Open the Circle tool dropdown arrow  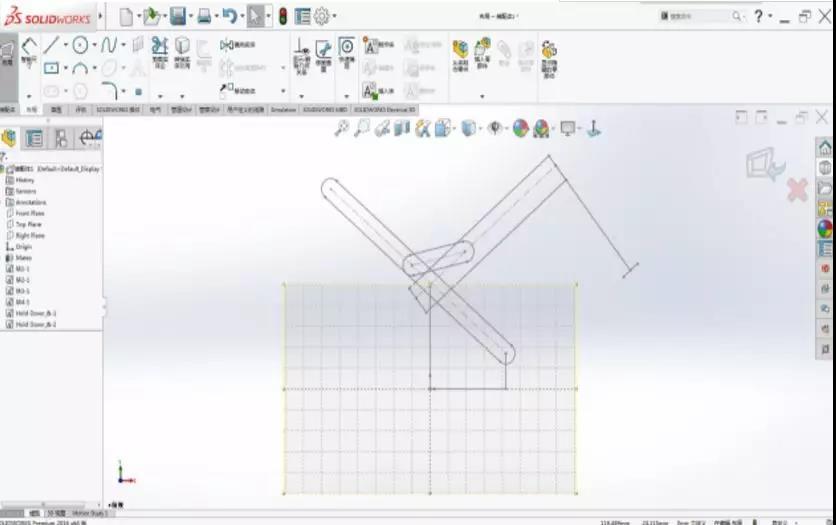point(94,45)
